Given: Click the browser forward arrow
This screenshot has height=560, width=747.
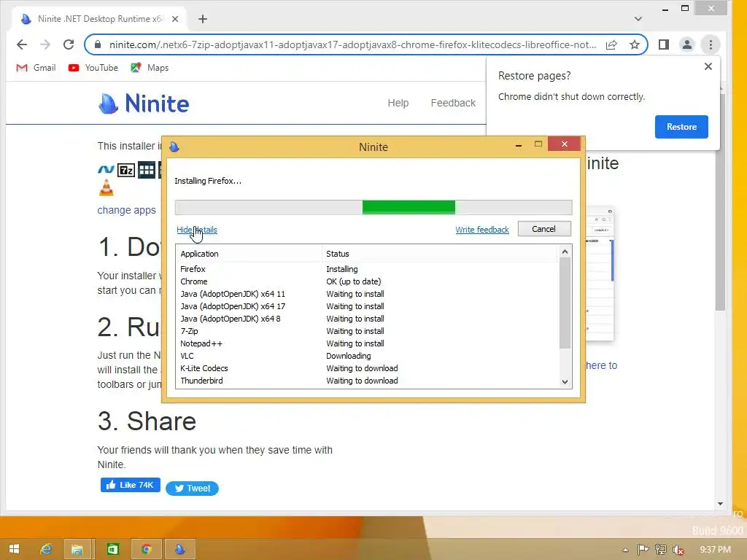Looking at the screenshot, I should click(45, 44).
